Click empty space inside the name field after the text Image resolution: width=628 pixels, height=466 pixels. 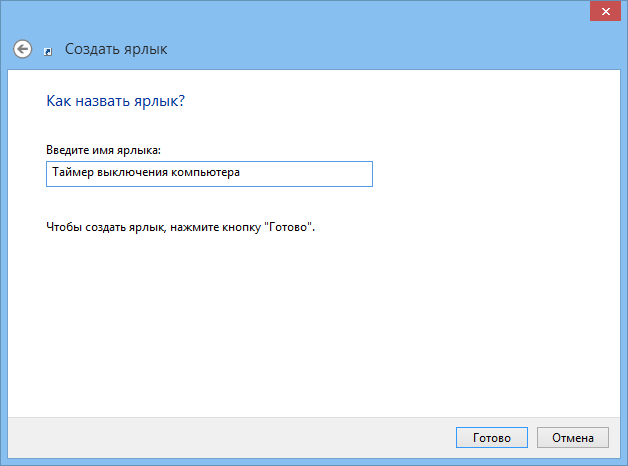pyautogui.click(x=306, y=174)
